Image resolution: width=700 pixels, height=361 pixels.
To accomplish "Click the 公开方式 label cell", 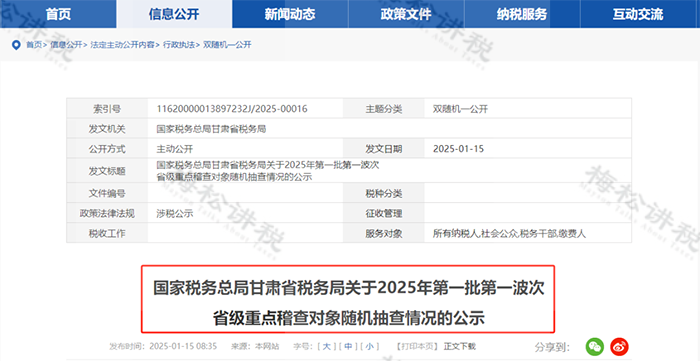I will click(107, 149).
